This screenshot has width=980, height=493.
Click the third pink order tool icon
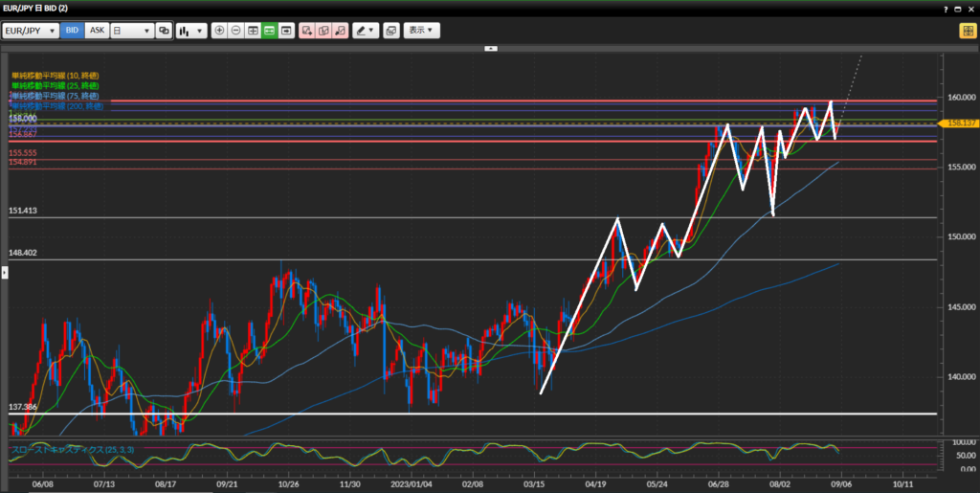click(340, 31)
